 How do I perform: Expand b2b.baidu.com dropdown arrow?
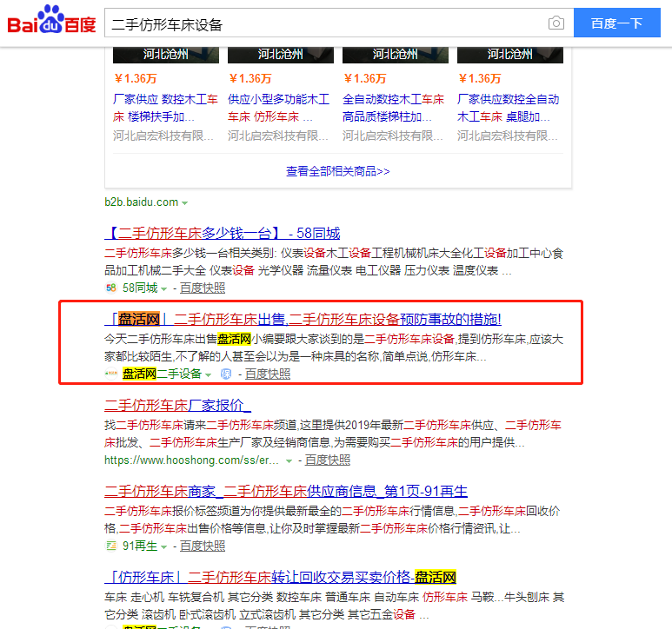(184, 203)
